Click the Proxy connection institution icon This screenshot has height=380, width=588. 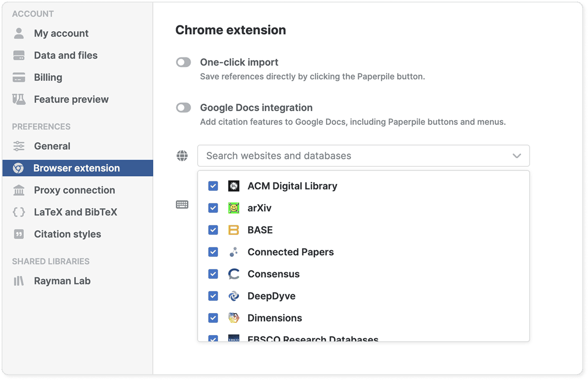(x=19, y=190)
